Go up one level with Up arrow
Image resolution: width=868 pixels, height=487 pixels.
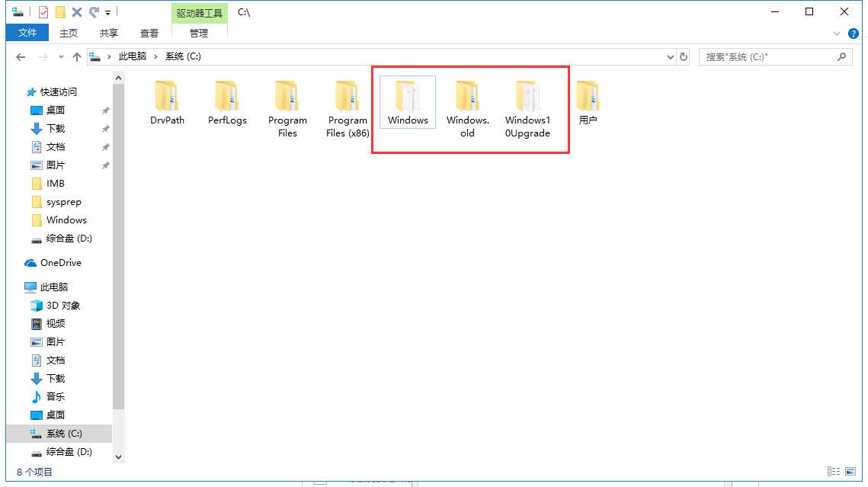[77, 57]
